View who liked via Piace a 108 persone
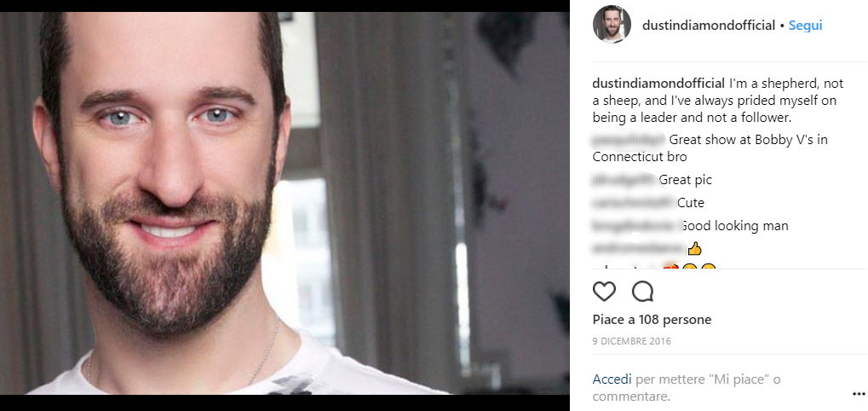Screen dimensions: 868x411 [652, 320]
